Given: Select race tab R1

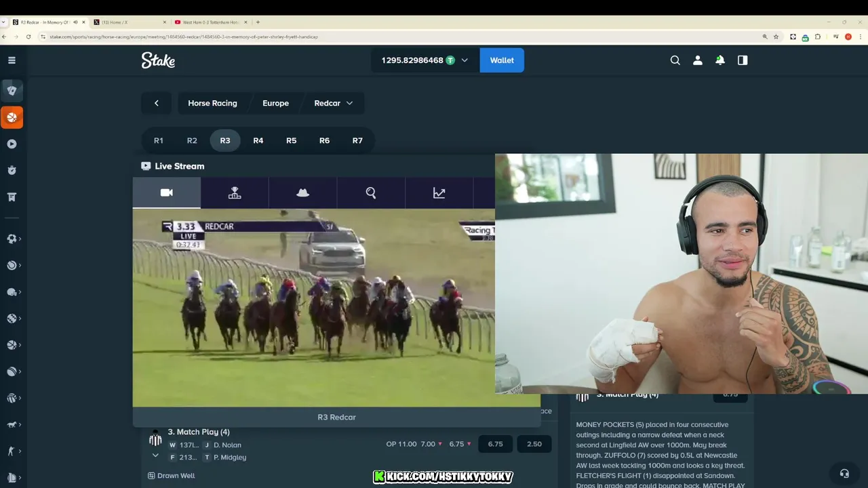Looking at the screenshot, I should [x=159, y=140].
